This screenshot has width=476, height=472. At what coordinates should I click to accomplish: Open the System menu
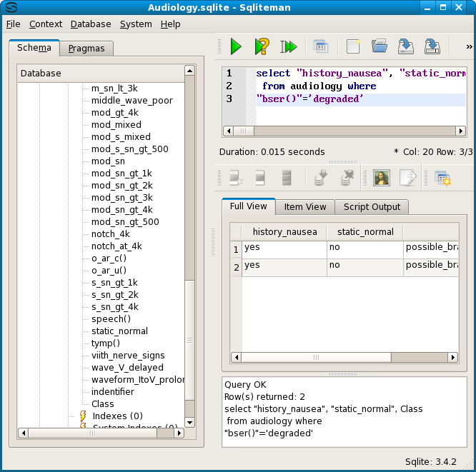point(135,24)
